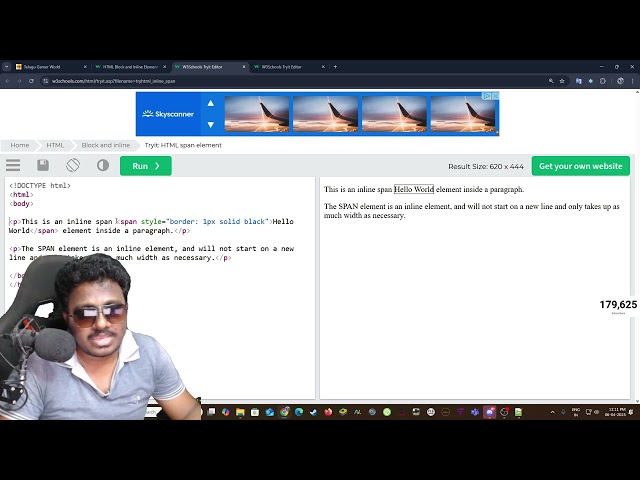The height and width of the screenshot is (480, 640).
Task: Open Chrome's three-dot menu
Action: (633, 81)
